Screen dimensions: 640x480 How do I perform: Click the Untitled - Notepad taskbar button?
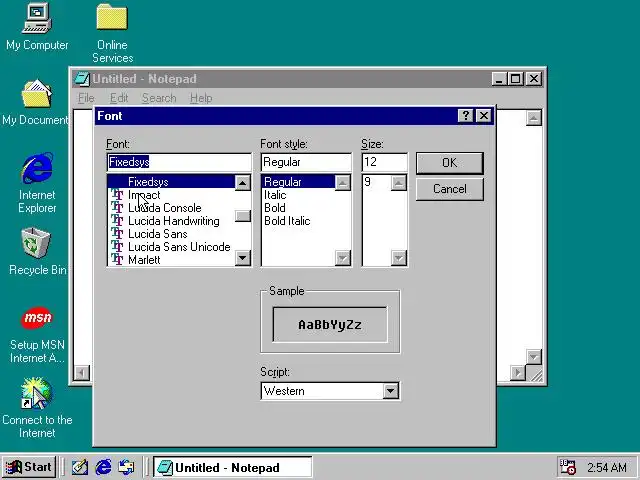(233, 467)
